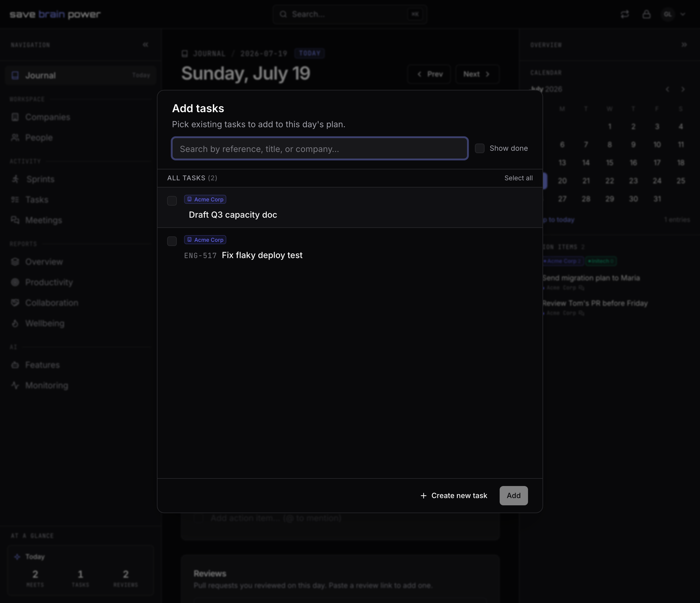Show next month in the calendar
Screen dimensions: 700x603
pos(683,89)
